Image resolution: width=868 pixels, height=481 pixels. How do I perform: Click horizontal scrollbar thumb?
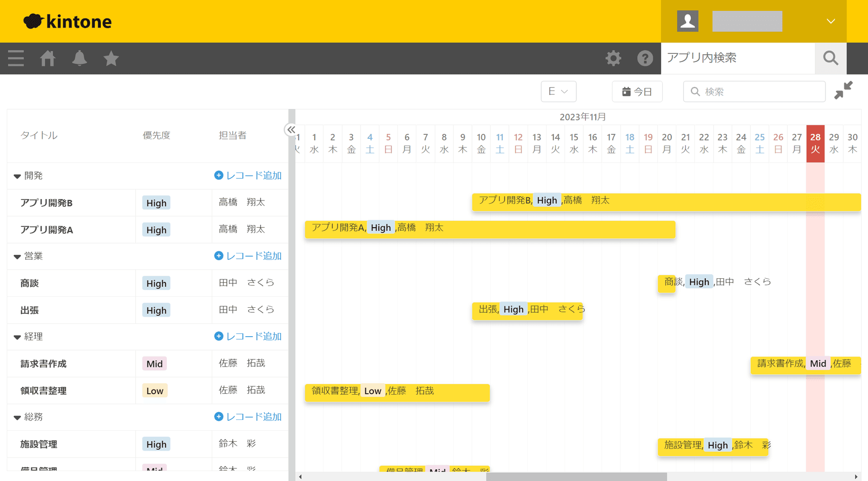coord(576,476)
